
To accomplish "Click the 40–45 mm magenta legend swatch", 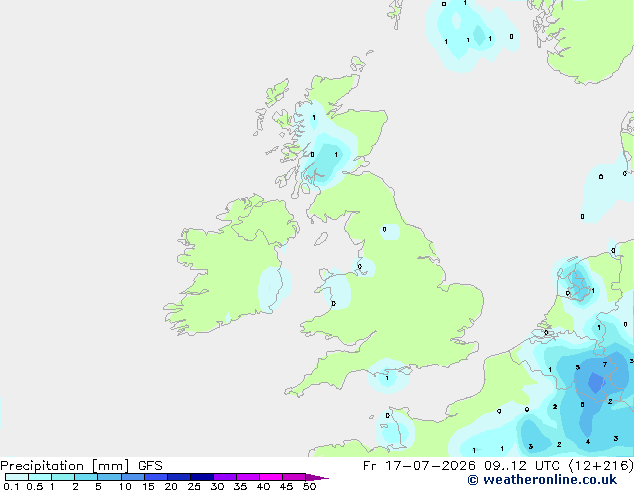I will (271, 477).
